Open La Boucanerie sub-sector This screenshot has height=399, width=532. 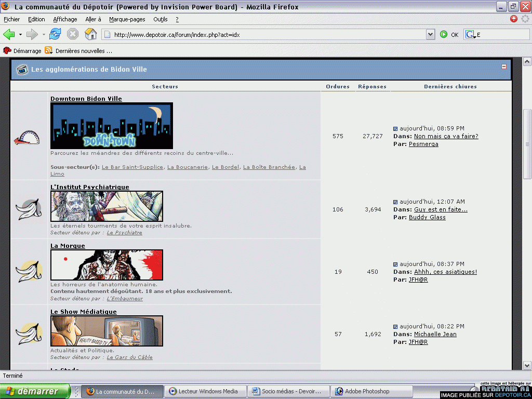[187, 167]
